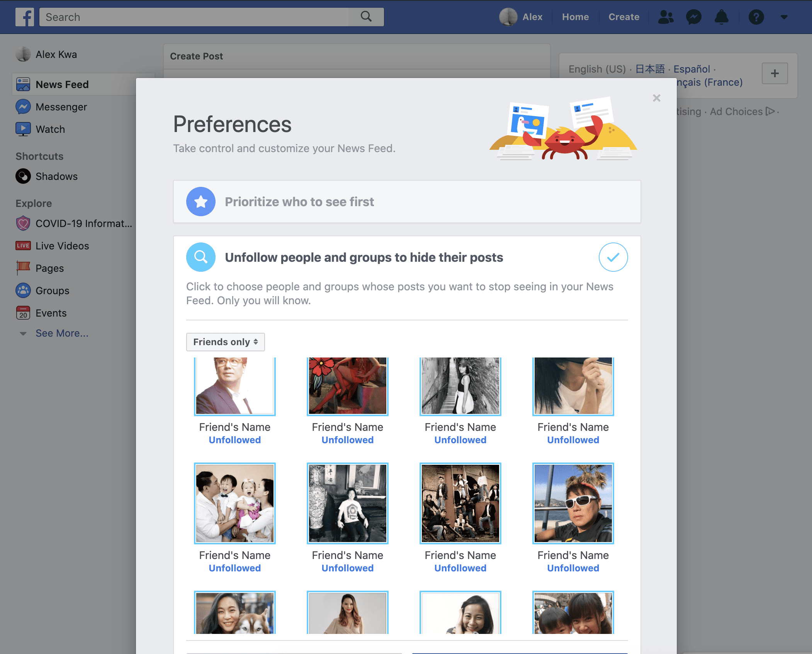Viewport: 812px width, 654px height.
Task: Open Groups label in Explore list
Action: coord(52,291)
